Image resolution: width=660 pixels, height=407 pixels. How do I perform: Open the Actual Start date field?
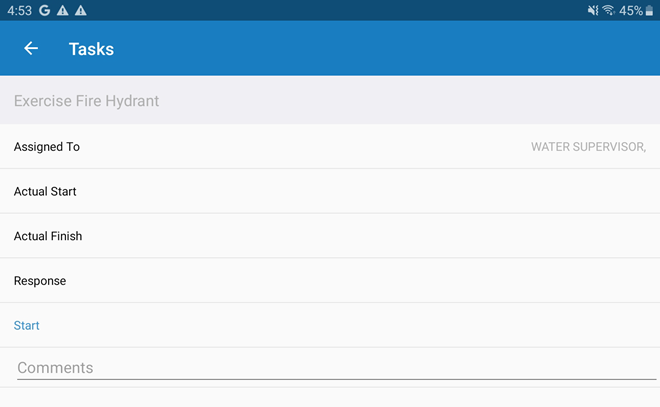point(330,191)
